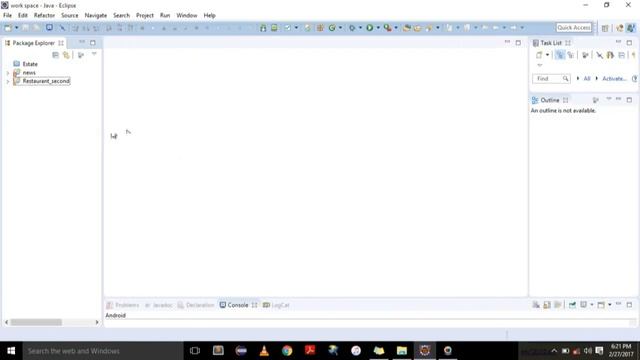Click the taskbar search box
The width and height of the screenshot is (640, 360).
[x=103, y=351]
